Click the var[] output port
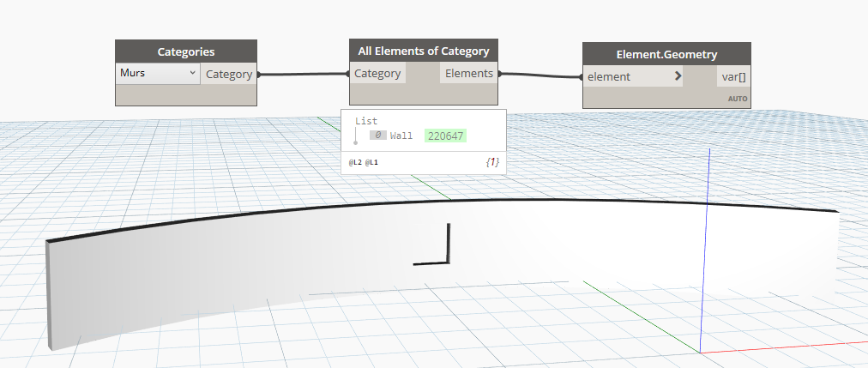 click(734, 77)
